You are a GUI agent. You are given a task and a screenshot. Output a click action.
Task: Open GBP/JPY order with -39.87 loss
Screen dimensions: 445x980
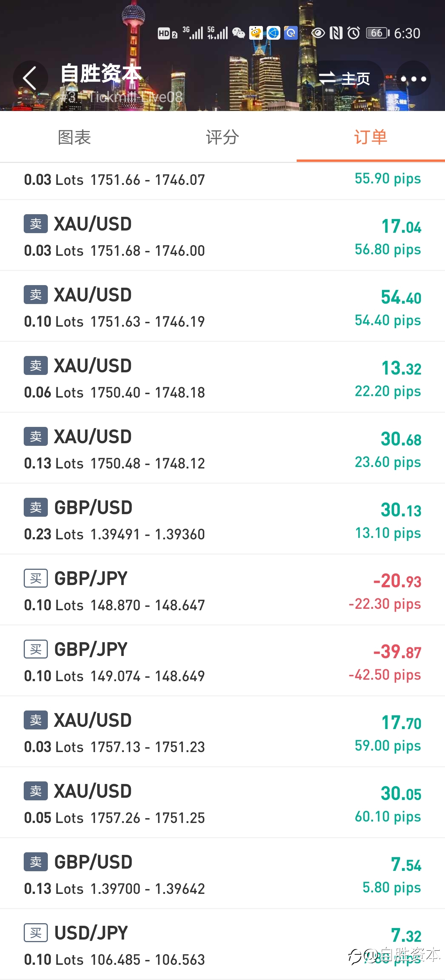[222, 661]
